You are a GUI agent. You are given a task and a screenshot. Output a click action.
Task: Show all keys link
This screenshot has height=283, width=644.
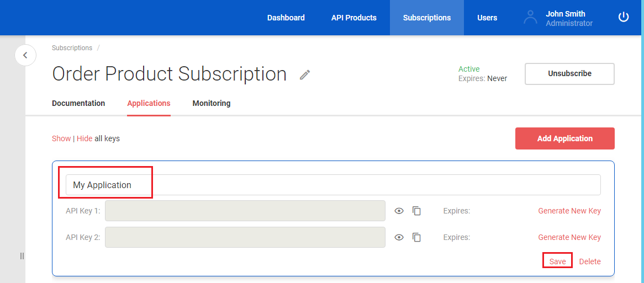(61, 138)
